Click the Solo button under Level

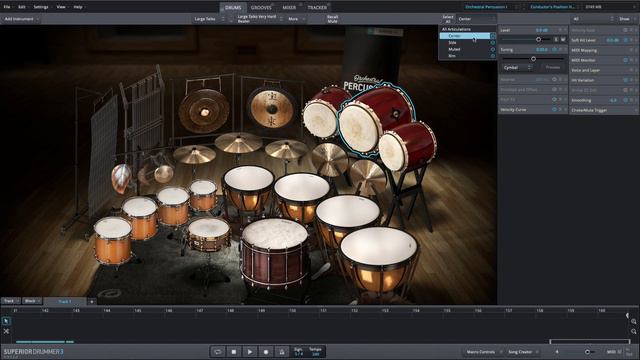[x=556, y=40]
